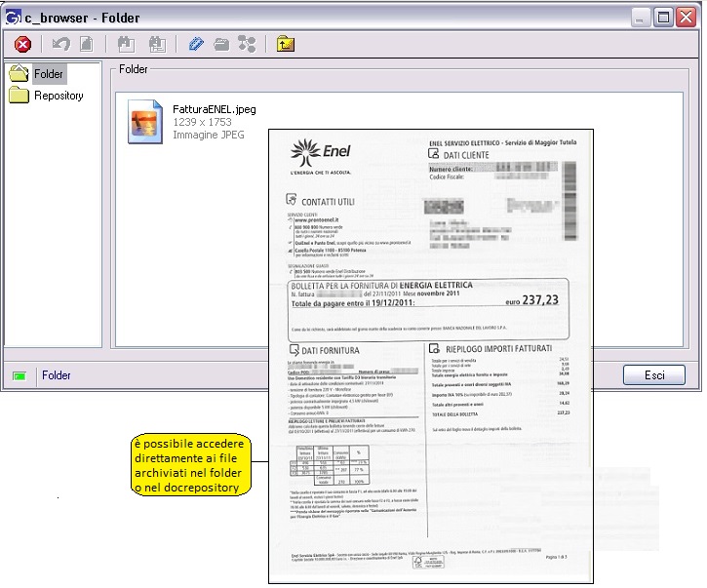This screenshot has width=707, height=588.
Task: Click the greyed blank document toolbar icon
Action: pos(86,44)
